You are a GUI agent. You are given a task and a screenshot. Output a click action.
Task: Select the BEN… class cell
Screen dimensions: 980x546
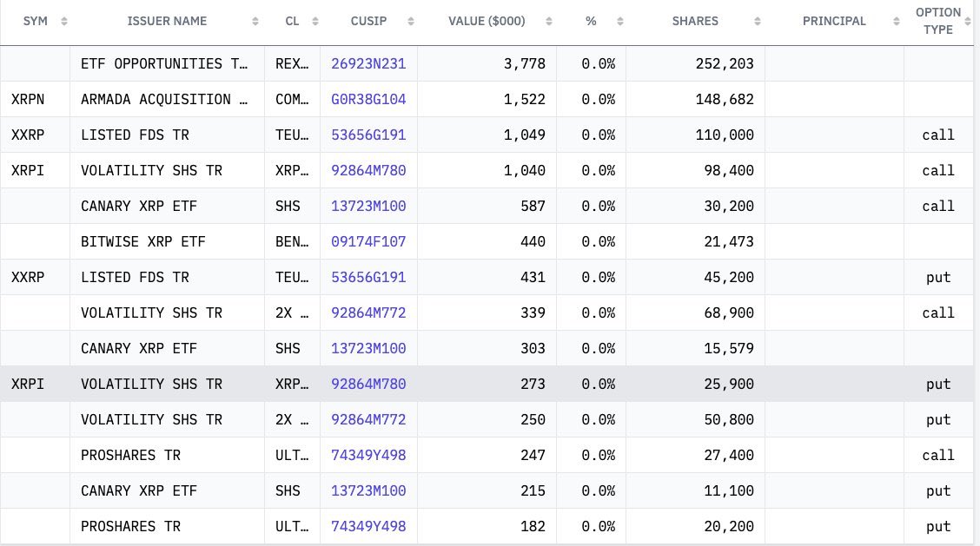[x=292, y=242]
